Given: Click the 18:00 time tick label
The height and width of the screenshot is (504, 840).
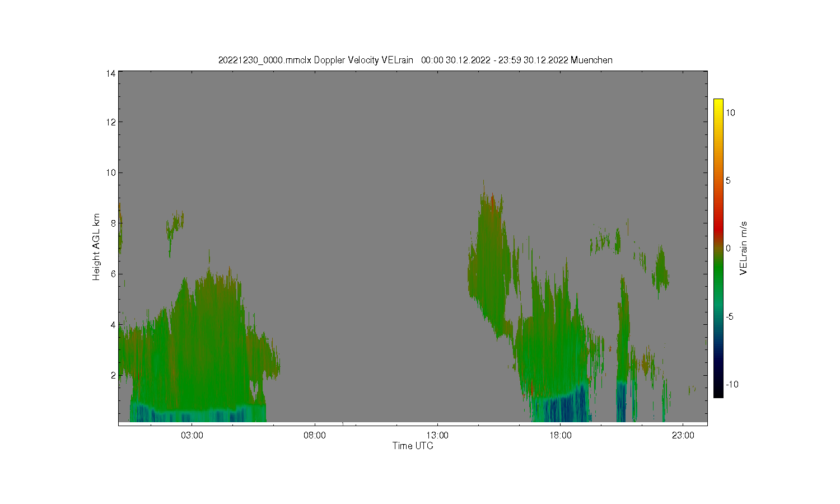Looking at the screenshot, I should (560, 435).
